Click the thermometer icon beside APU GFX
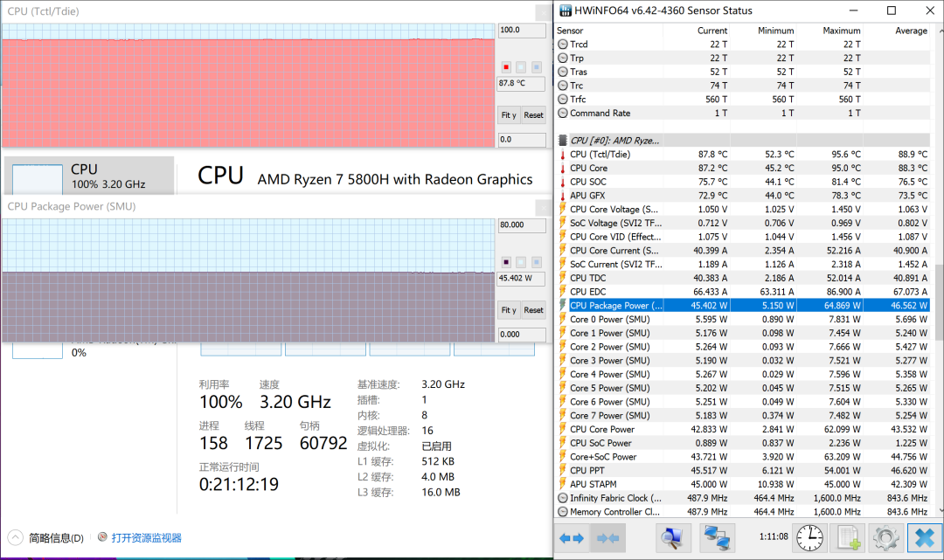 tap(563, 196)
